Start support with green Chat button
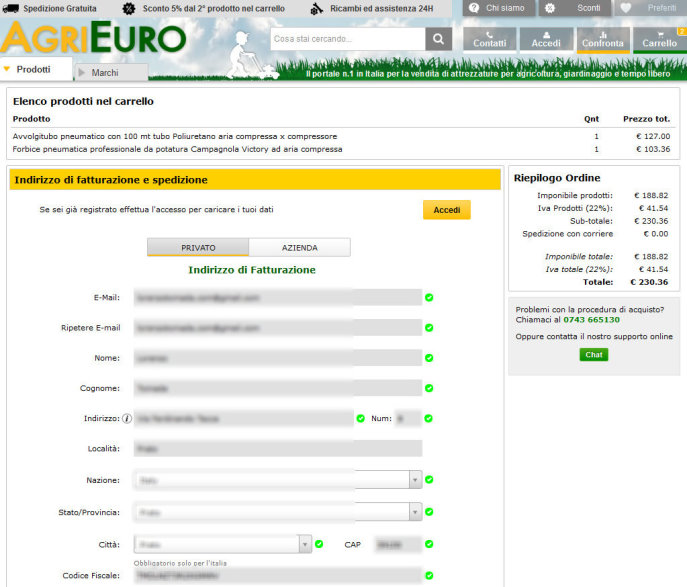Image resolution: width=687 pixels, height=587 pixels. click(593, 354)
